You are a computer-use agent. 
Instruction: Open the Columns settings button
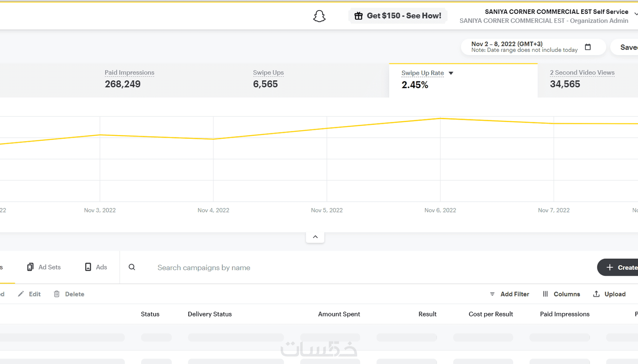point(561,294)
